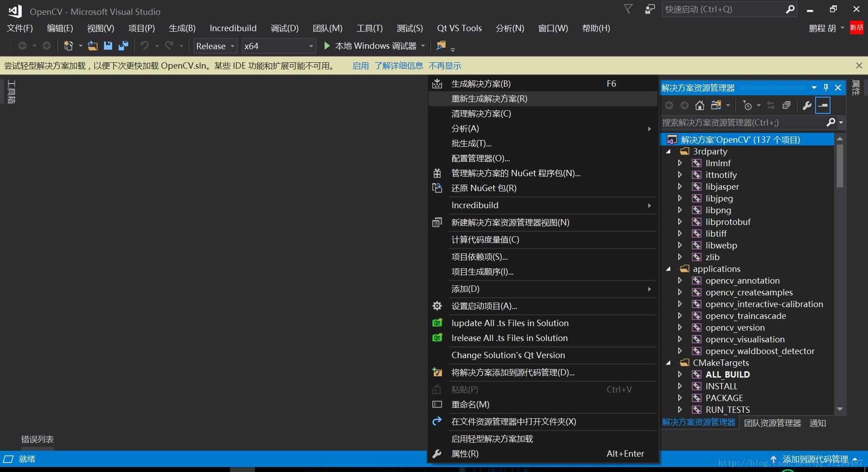
Task: Click the Save All toolbar icon
Action: pyautogui.click(x=123, y=46)
